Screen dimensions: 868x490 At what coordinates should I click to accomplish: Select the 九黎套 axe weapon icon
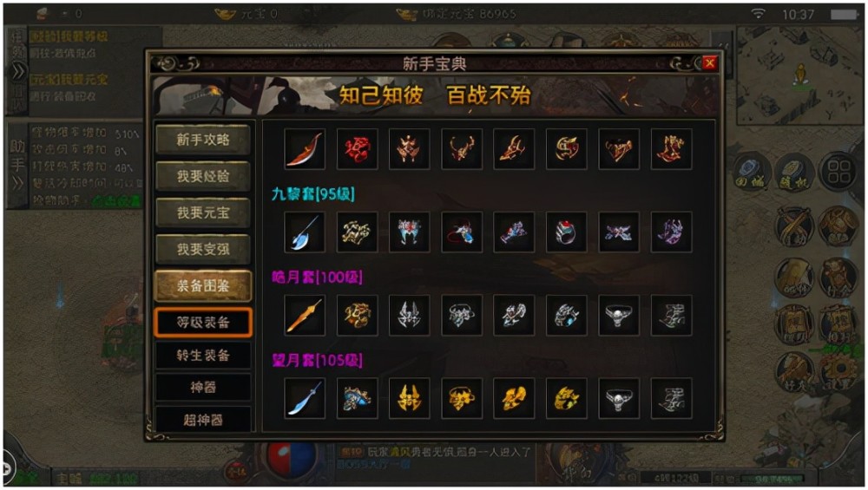pyautogui.click(x=305, y=232)
